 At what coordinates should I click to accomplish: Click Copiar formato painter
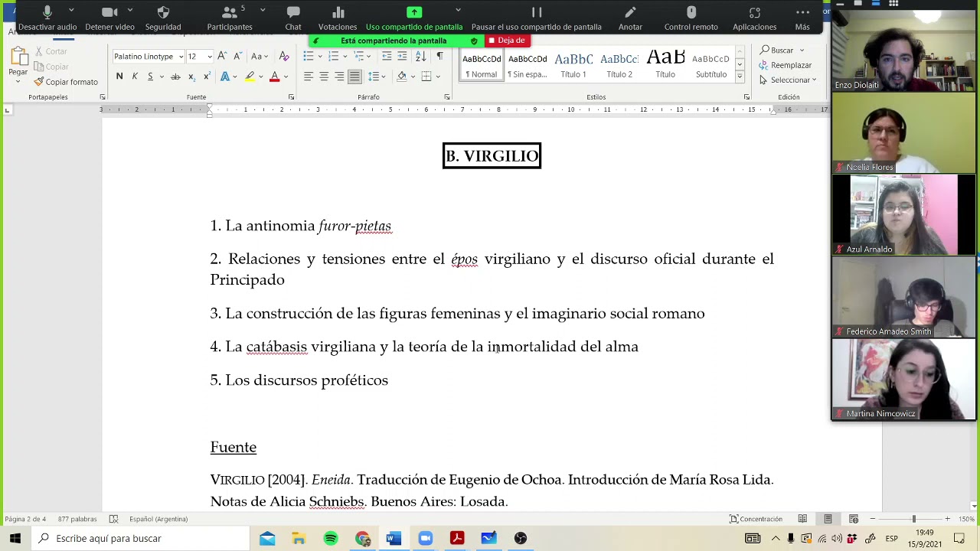(x=66, y=82)
